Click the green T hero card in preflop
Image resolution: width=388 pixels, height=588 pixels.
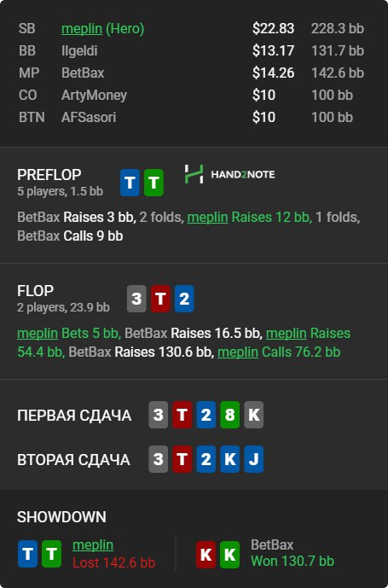point(153,183)
